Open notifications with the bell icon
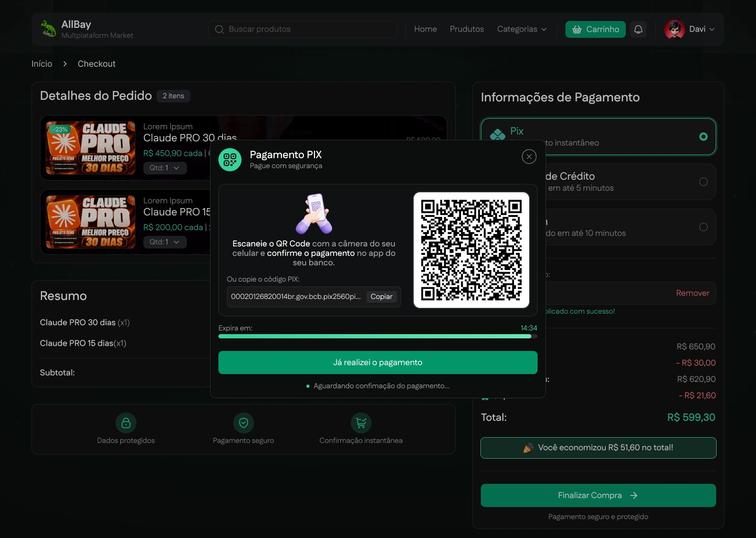 point(638,29)
